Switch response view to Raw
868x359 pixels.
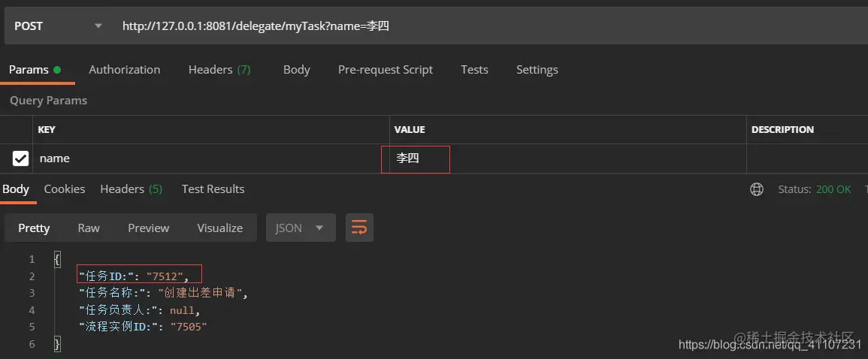pyautogui.click(x=89, y=228)
